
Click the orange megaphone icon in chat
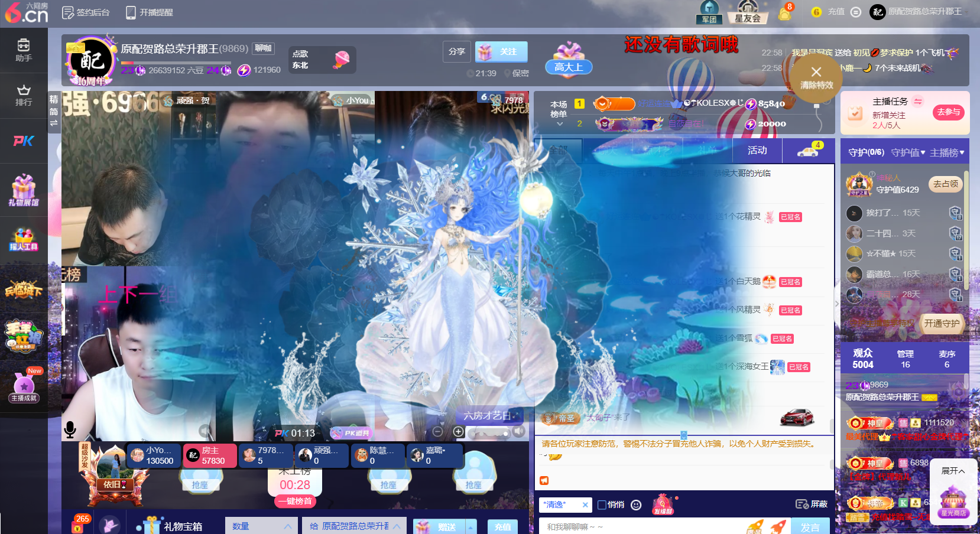click(544, 480)
